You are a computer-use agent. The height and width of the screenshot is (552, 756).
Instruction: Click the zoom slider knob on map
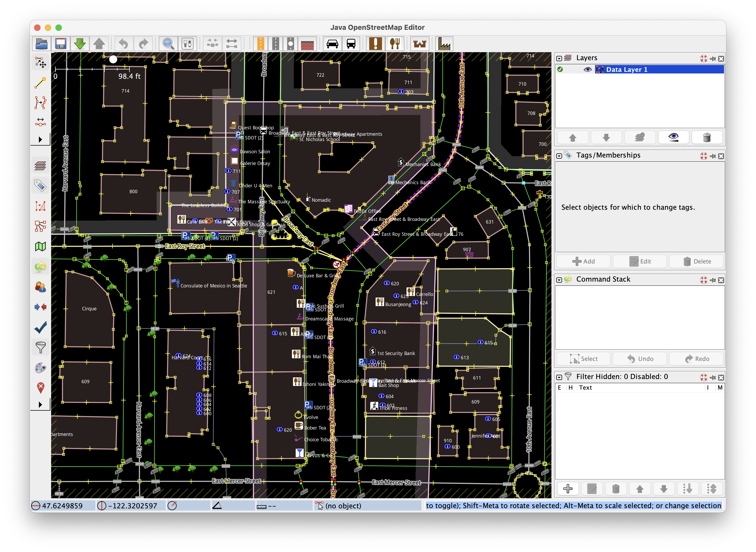pyautogui.click(x=113, y=59)
